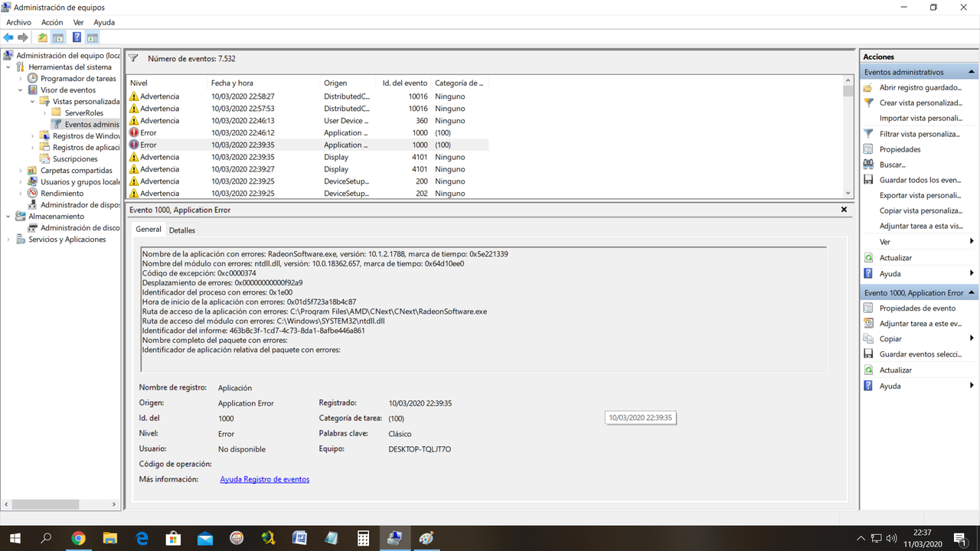The width and height of the screenshot is (980, 551).
Task: Select Error event at 22:46:12
Action: click(308, 133)
